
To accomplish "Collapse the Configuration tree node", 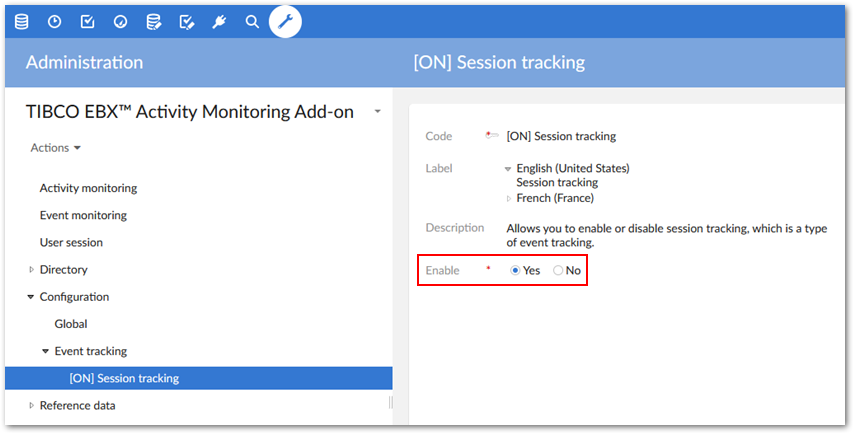I will [31, 297].
